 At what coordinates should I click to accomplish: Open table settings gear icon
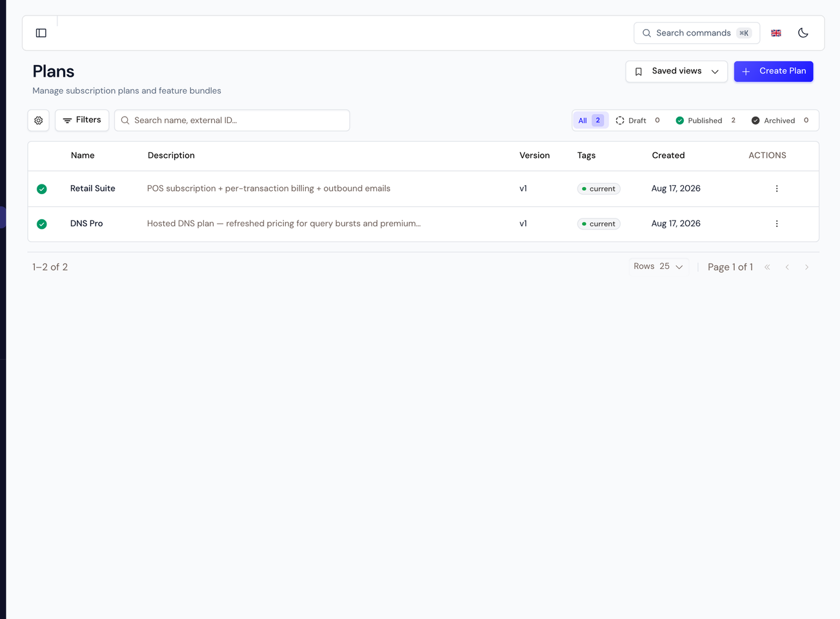(x=39, y=121)
